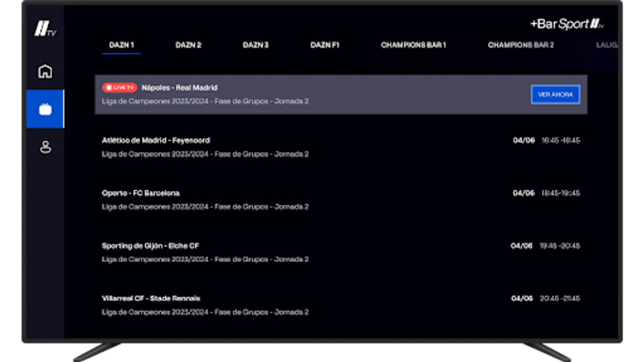644x362 pixels.
Task: Click the date 04/06 on Oporto row
Action: [524, 193]
